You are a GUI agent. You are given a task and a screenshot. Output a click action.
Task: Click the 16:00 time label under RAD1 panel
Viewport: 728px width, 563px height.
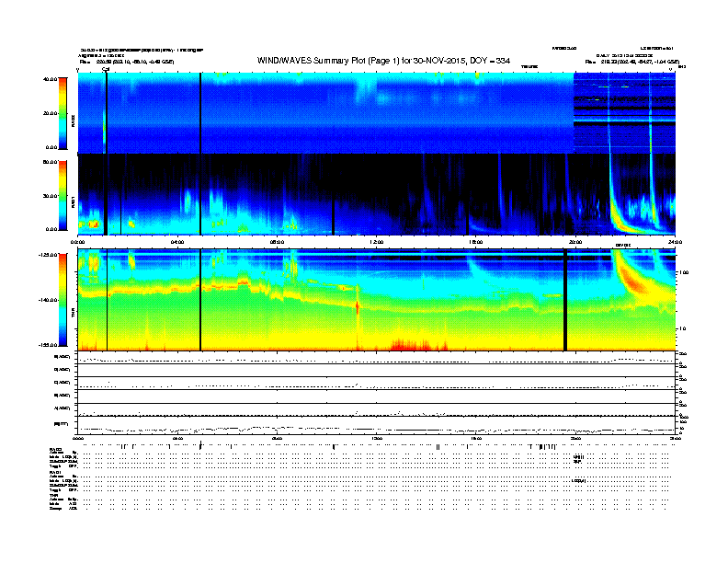tap(476, 242)
